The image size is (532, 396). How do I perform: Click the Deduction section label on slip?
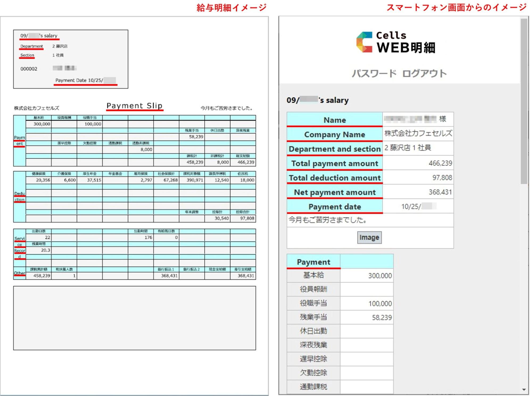[x=19, y=197]
